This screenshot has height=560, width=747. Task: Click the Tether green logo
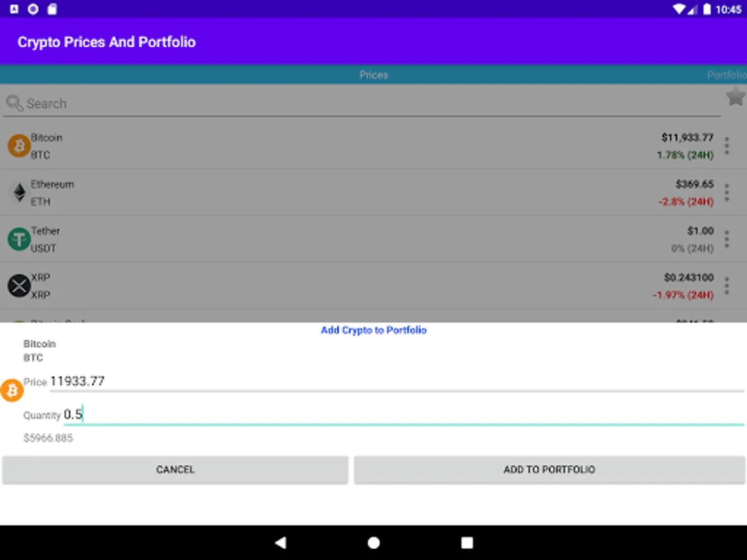19,239
